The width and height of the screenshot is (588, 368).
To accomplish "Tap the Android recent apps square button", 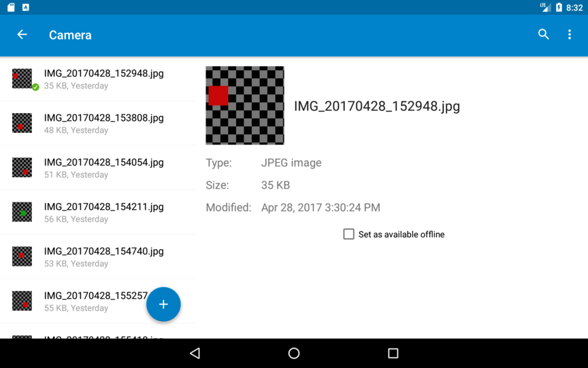I will tap(393, 353).
